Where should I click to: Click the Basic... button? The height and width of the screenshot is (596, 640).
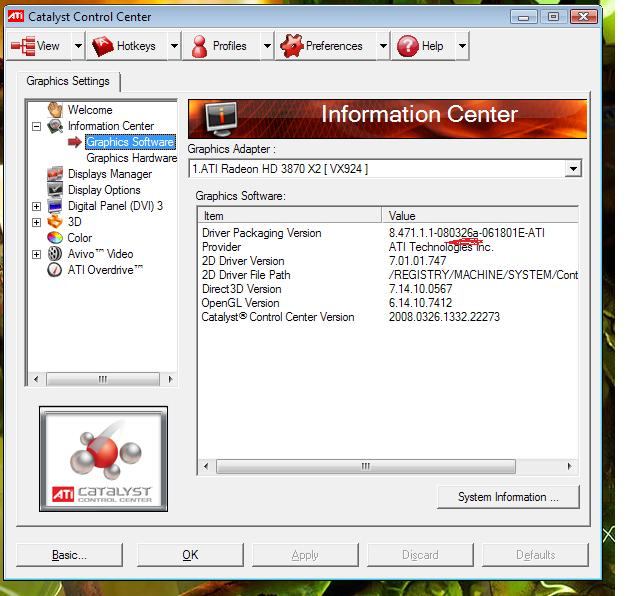pos(69,555)
